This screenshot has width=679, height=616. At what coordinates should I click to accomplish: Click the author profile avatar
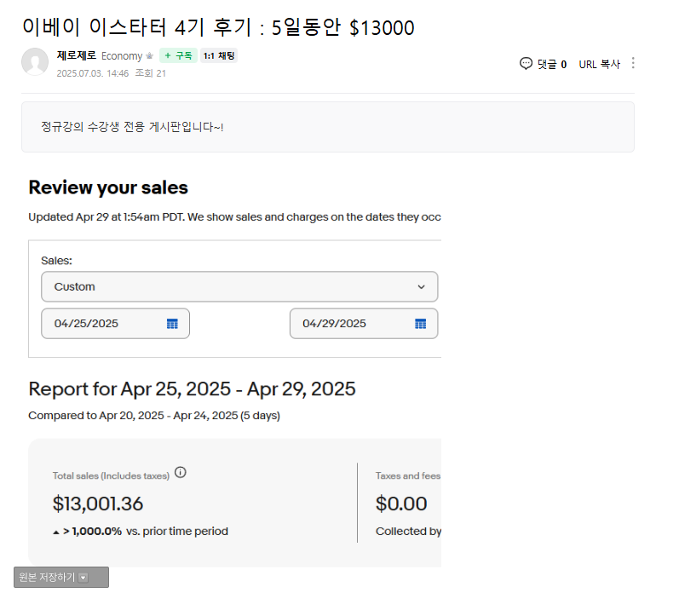(x=35, y=61)
